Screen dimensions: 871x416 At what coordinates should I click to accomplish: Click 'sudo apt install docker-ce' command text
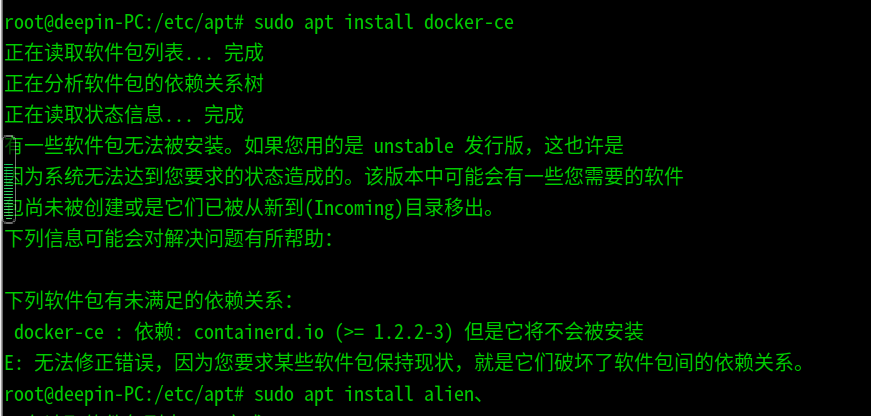tap(383, 21)
